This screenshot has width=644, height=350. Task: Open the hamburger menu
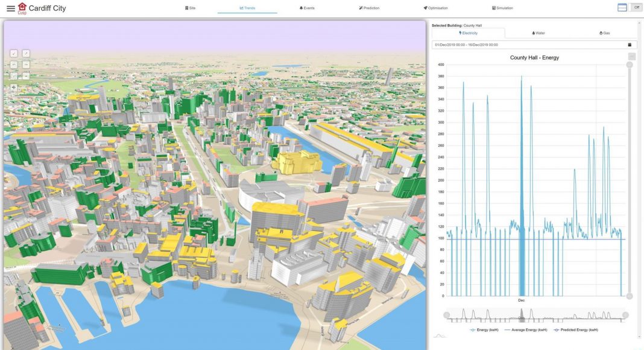(10, 8)
